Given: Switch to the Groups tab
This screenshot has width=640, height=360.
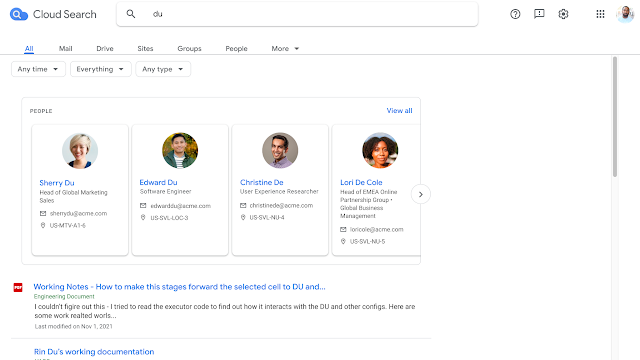Looking at the screenshot, I should pyautogui.click(x=189, y=49).
